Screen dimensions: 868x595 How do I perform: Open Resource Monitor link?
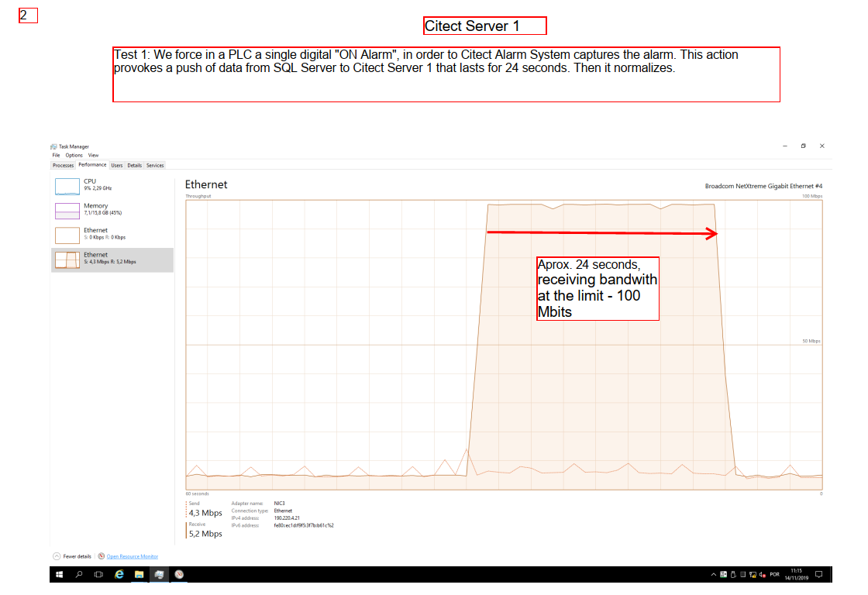133,557
